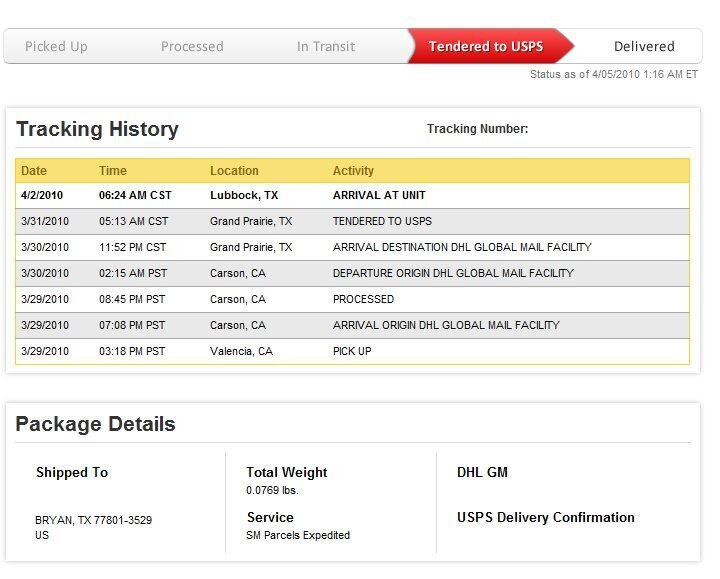The image size is (720, 579).
Task: Select the PROCESSED Carson, CA row
Action: click(x=352, y=300)
